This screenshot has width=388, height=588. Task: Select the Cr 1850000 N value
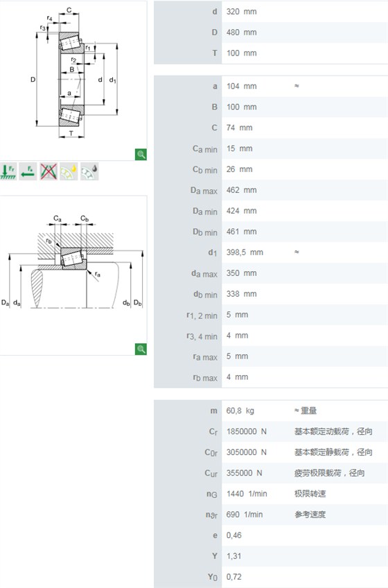coord(246,431)
